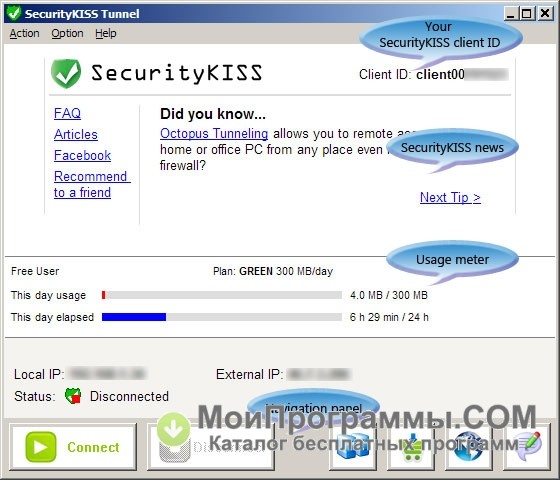Click the This day usage progress bar
560x480 pixels.
click(222, 295)
